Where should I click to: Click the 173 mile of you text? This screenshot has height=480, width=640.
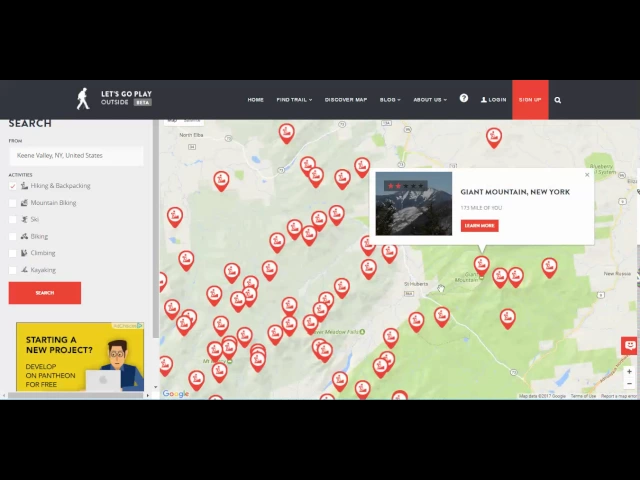coord(481,208)
